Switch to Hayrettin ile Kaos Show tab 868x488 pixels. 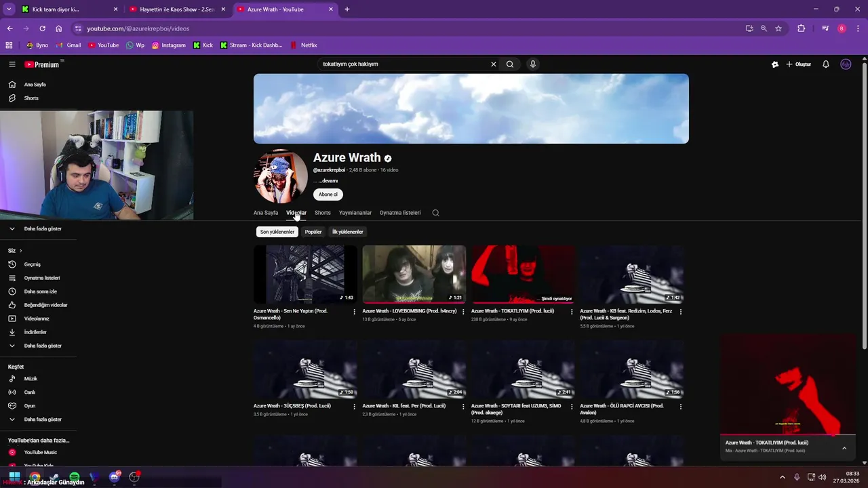coord(178,9)
